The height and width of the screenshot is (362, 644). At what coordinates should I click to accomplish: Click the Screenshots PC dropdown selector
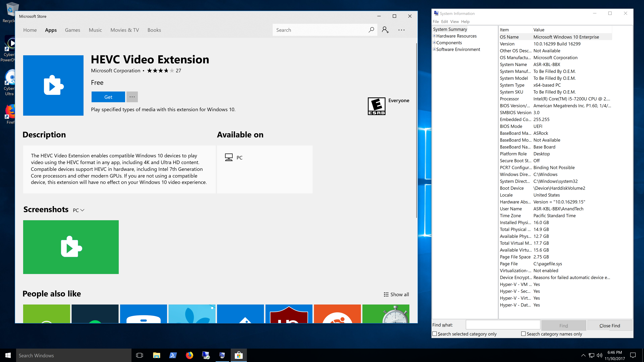[79, 210]
